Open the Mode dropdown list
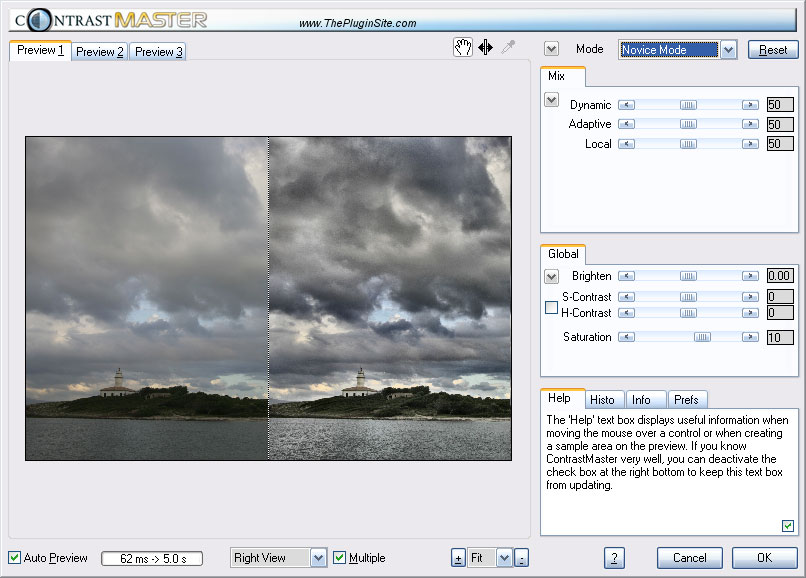The height and width of the screenshot is (578, 806). click(728, 50)
